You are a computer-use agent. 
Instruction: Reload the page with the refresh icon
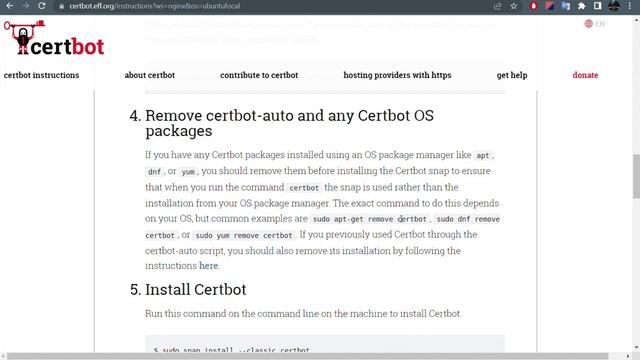(42, 6)
